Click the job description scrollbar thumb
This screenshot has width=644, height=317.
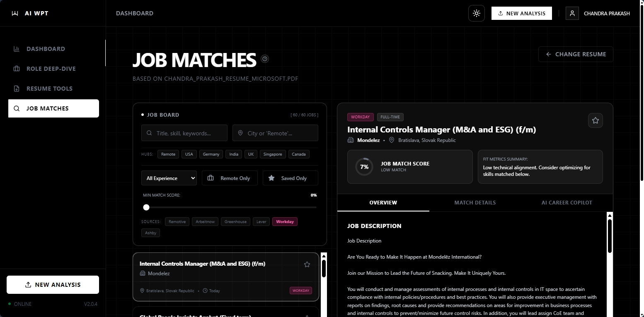[610, 236]
